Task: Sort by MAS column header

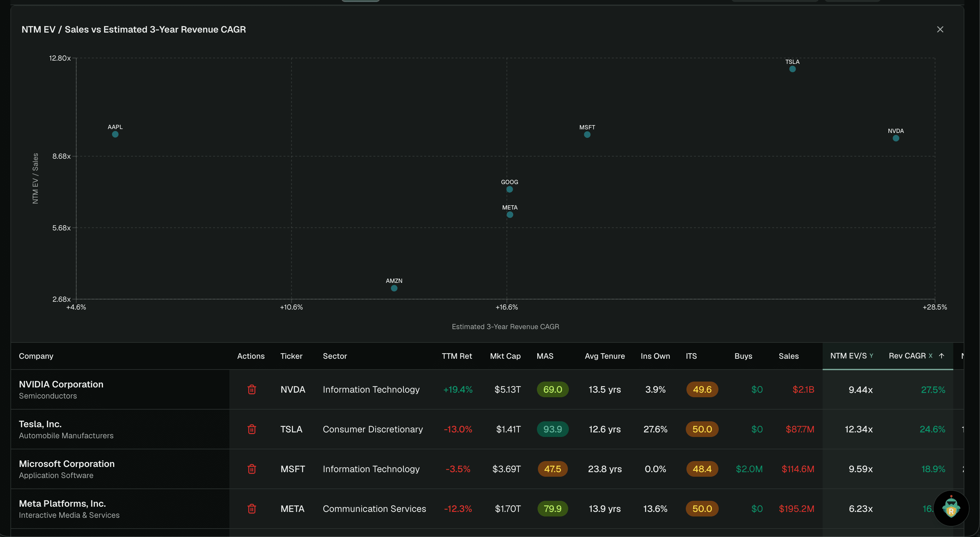Action: tap(545, 356)
